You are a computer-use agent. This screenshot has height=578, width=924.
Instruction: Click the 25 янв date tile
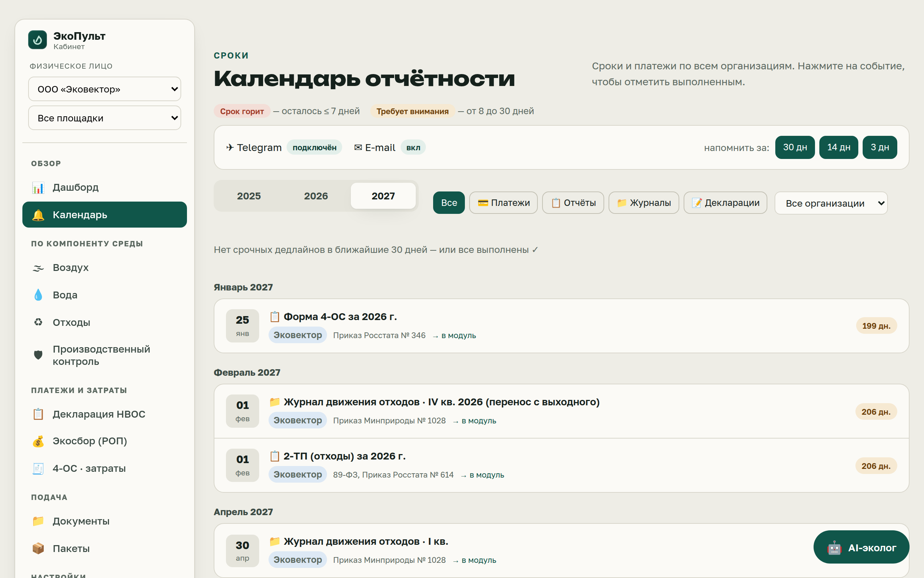click(243, 326)
